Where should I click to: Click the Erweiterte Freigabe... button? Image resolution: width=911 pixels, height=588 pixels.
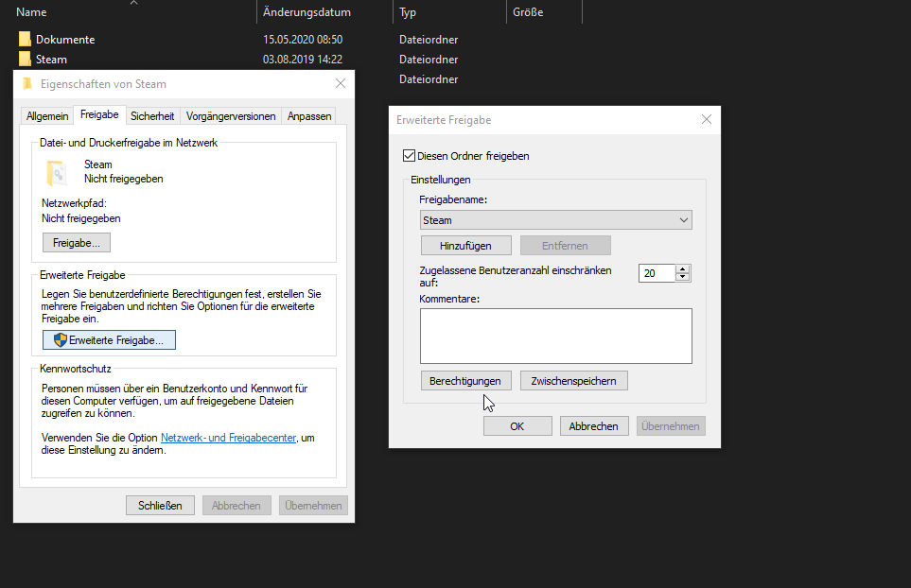109,340
